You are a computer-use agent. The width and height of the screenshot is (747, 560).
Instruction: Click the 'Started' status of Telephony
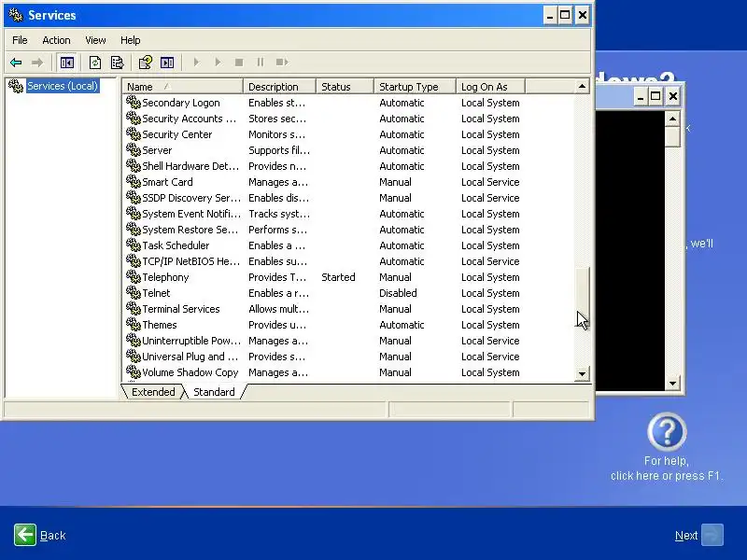[338, 277]
